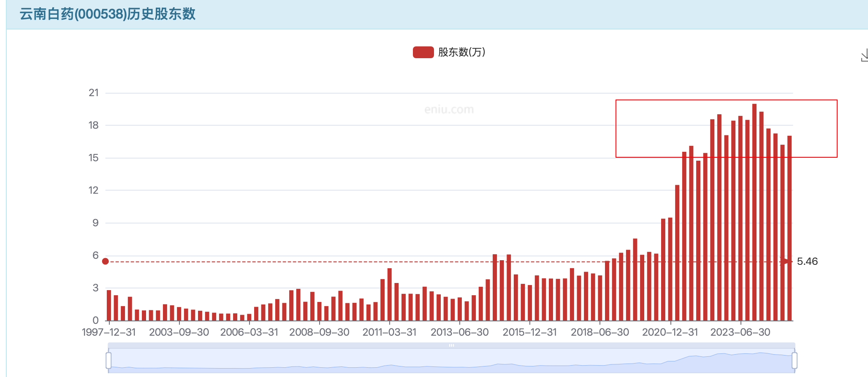Click the x-axis label 1997-12-31
Viewport: 868px width, 377px height.
tap(109, 332)
